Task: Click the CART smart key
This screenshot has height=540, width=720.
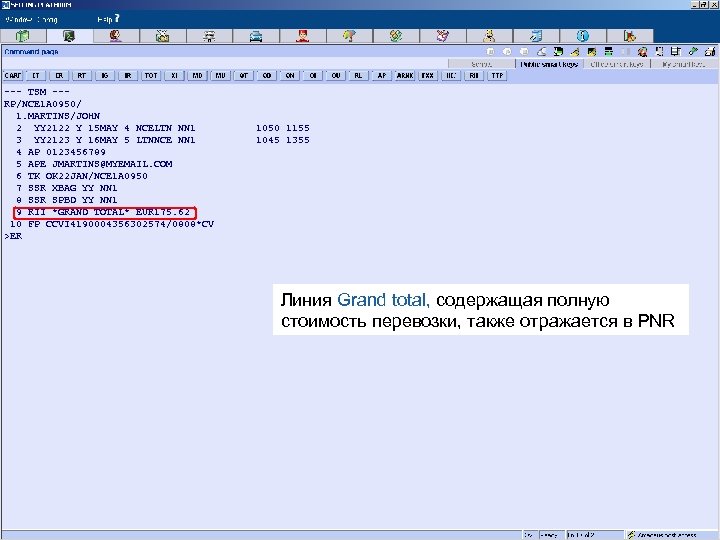Action: (13, 76)
